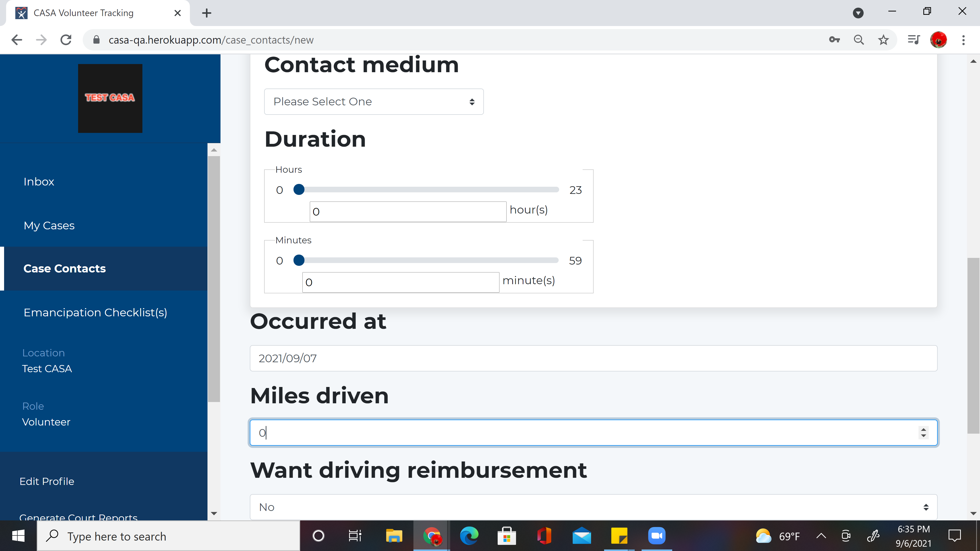
Task: Open the media control playlist icon
Action: click(x=913, y=40)
